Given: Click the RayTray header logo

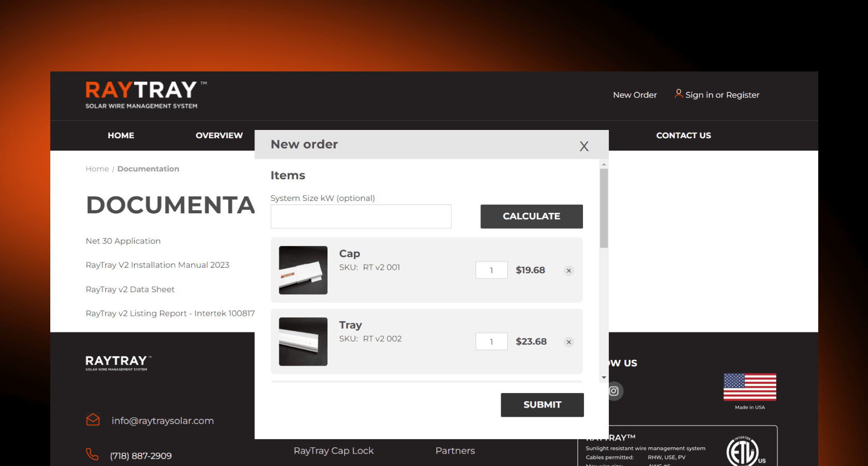Looking at the screenshot, I should (145, 95).
